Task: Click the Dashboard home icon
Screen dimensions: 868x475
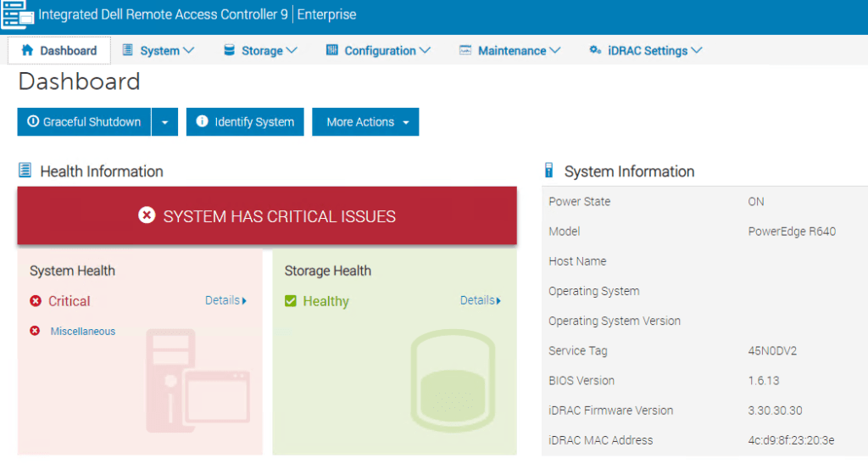Action: tap(27, 50)
